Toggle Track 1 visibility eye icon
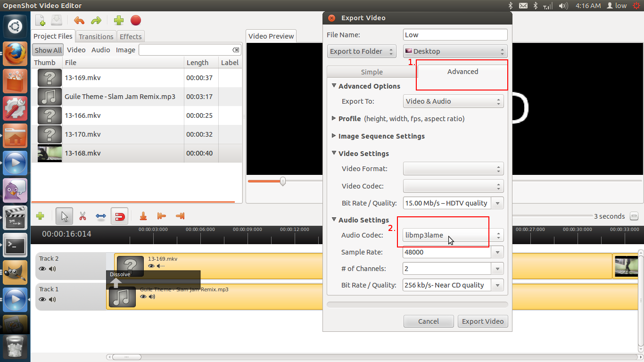This screenshot has width=644, height=362. click(42, 299)
